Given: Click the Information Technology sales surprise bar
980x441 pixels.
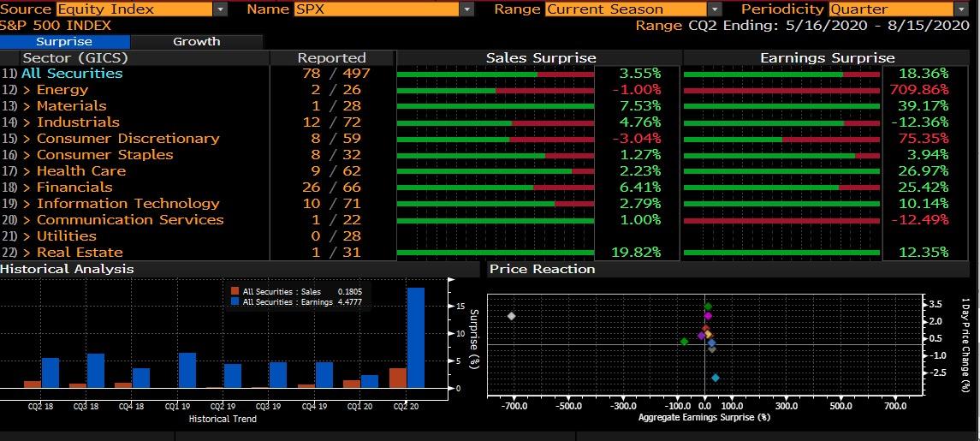Looking at the screenshot, I should pyautogui.click(x=495, y=205).
